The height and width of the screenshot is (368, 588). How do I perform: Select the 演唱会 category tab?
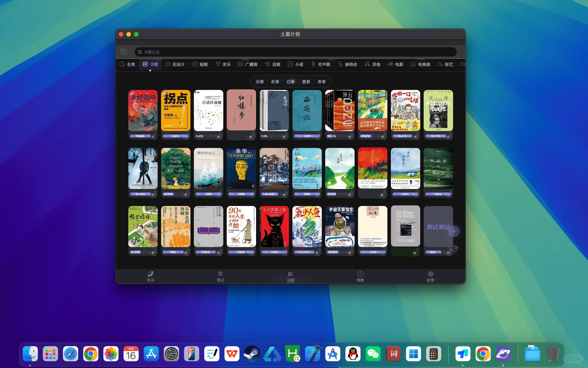pyautogui.click(x=347, y=64)
